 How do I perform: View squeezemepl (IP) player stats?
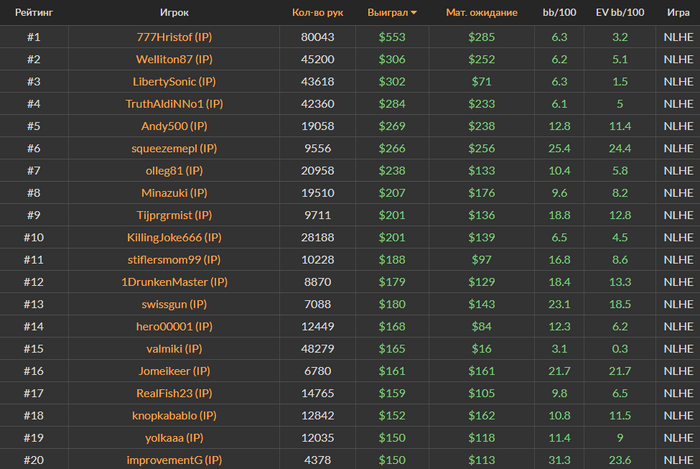[x=174, y=148]
